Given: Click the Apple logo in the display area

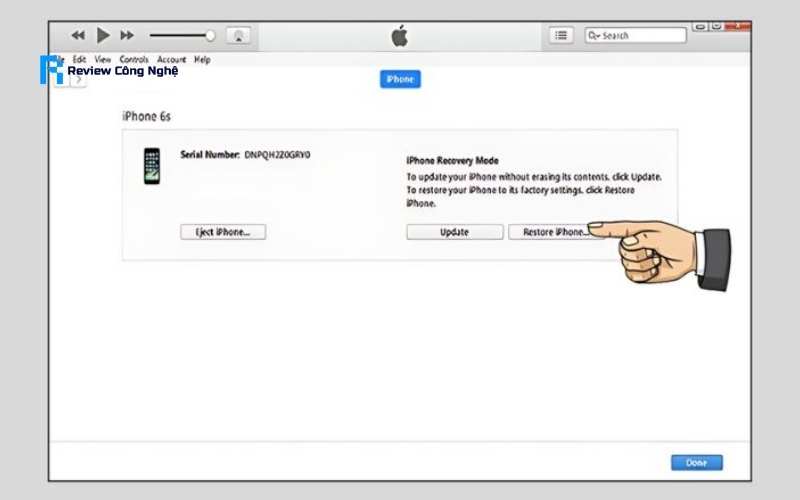Looking at the screenshot, I should (x=399, y=36).
